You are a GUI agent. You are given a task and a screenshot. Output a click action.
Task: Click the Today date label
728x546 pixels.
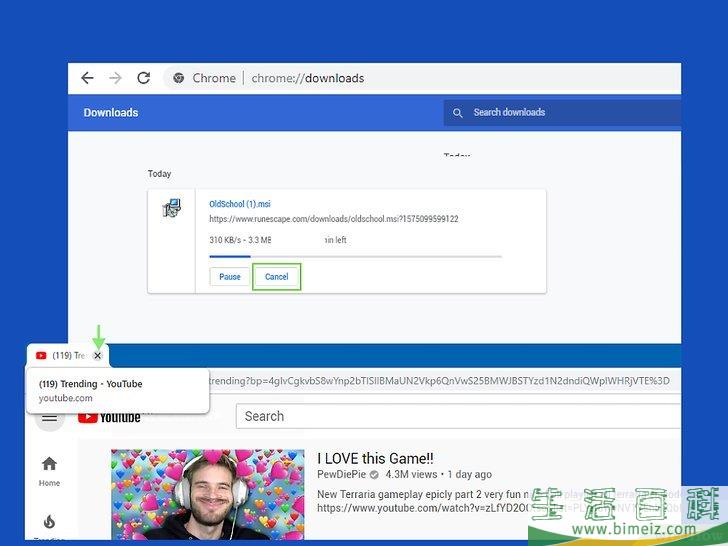pos(159,174)
